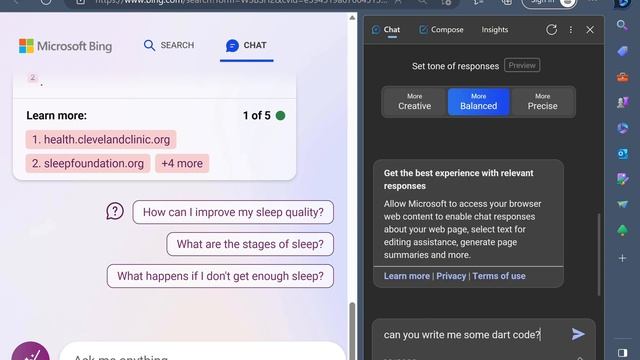Open the Drop paper-plane sidebar icon
The height and width of the screenshot is (360, 640).
[x=622, y=204]
